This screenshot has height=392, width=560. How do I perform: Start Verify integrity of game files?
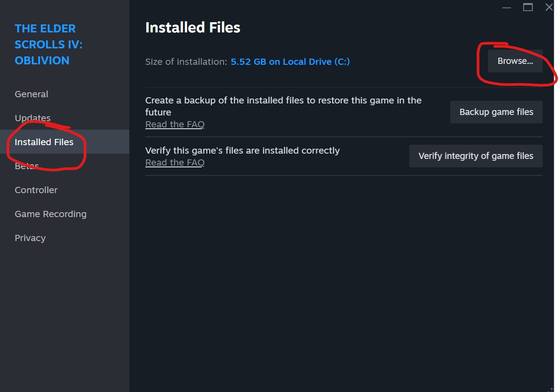[x=476, y=156]
